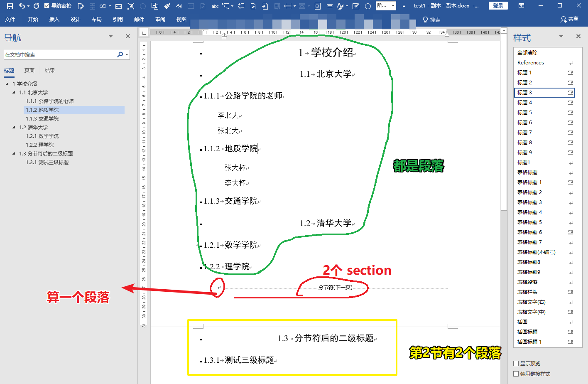Select 1.1.3 交通学院 in navigation tree
This screenshot has height=384, width=588.
[x=42, y=119]
